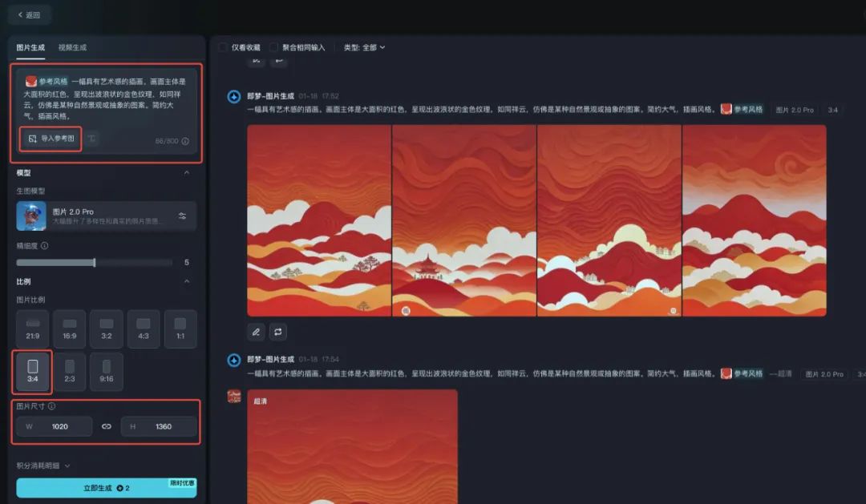The width and height of the screenshot is (866, 504).
Task: Click the model settings sliders icon
Action: [x=182, y=216]
